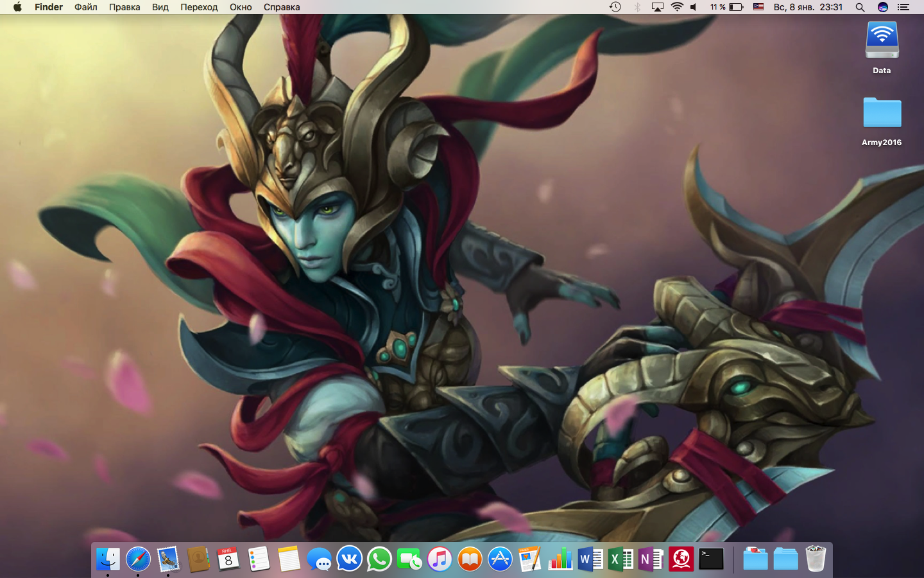Open the Calendar app in the dock
Screen dimensions: 924x578
coord(228,559)
